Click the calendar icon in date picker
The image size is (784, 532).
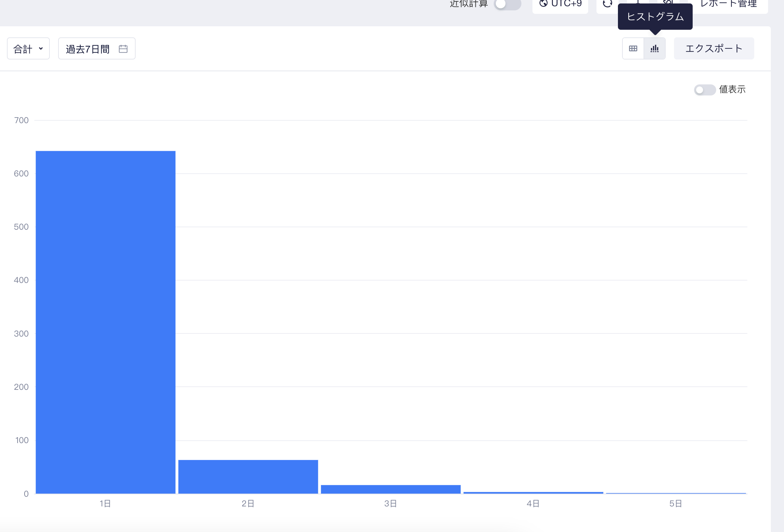point(123,49)
